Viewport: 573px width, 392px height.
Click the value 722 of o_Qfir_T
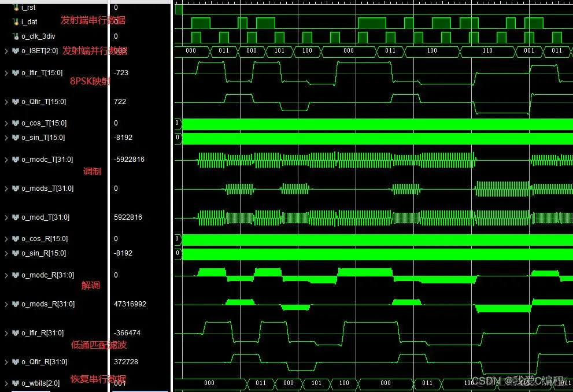click(120, 102)
